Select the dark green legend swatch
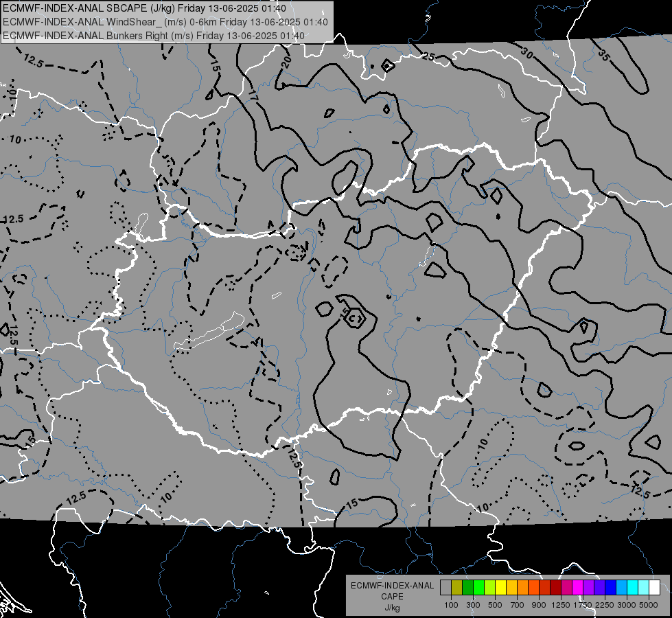Image resolution: width=672 pixels, height=618 pixels. 467,588
